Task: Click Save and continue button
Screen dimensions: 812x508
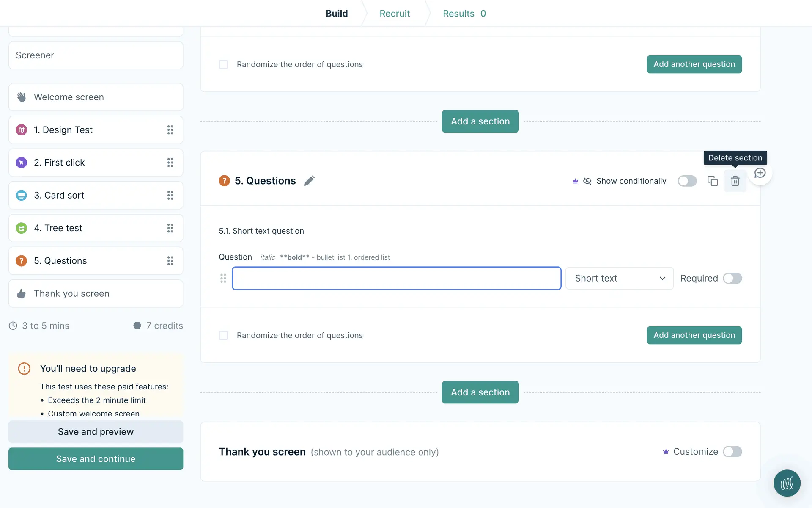Action: (x=96, y=459)
